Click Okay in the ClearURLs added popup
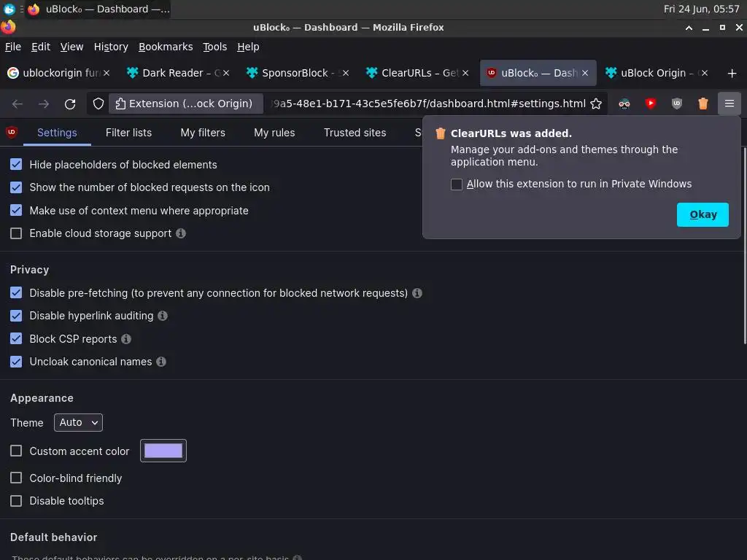This screenshot has height=560, width=747. point(703,215)
